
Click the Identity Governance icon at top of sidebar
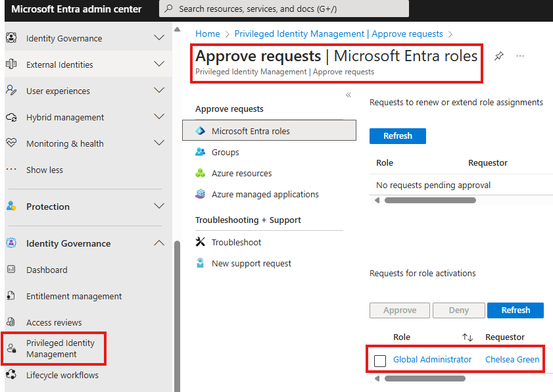[x=11, y=37]
